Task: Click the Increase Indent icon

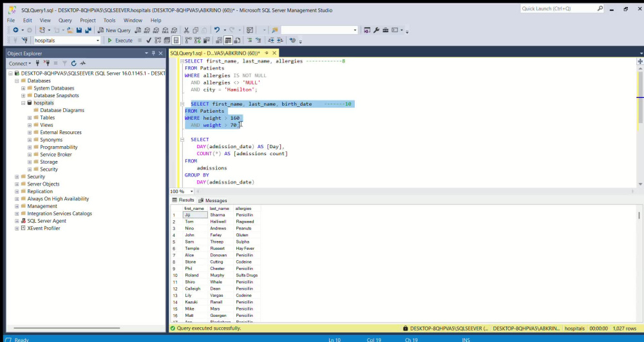Action: [279, 40]
